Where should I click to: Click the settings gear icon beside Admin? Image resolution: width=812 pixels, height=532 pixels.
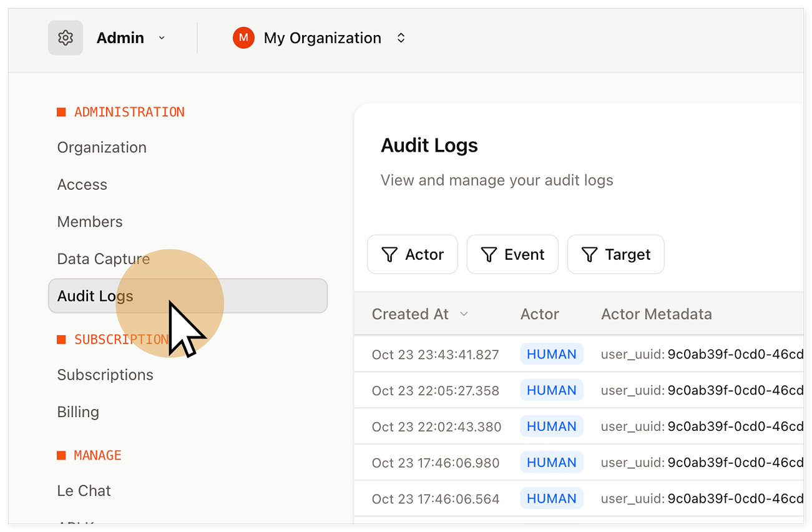point(66,38)
